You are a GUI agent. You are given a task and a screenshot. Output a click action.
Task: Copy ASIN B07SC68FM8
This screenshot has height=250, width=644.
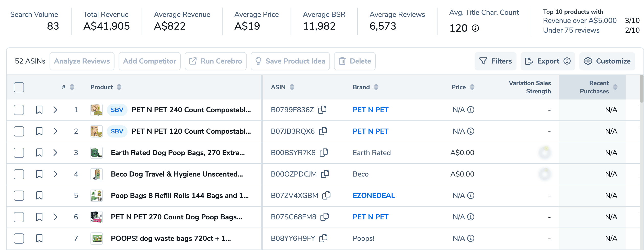325,217
